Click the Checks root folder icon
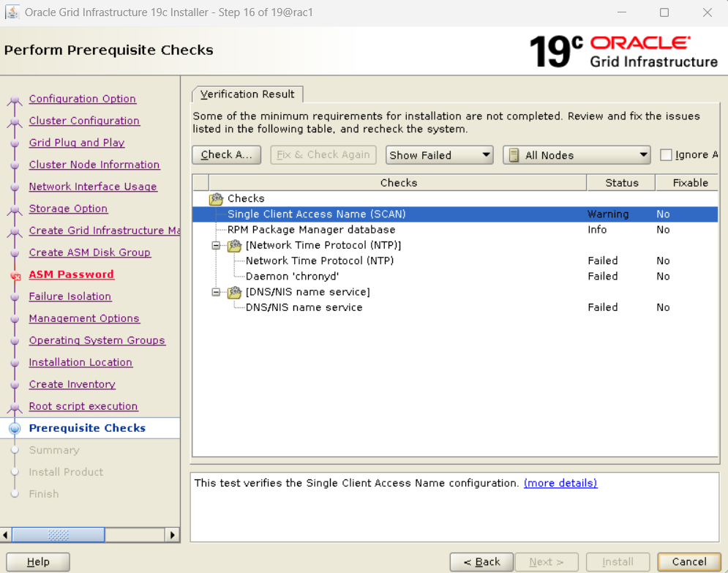The height and width of the screenshot is (573, 728). point(216,199)
